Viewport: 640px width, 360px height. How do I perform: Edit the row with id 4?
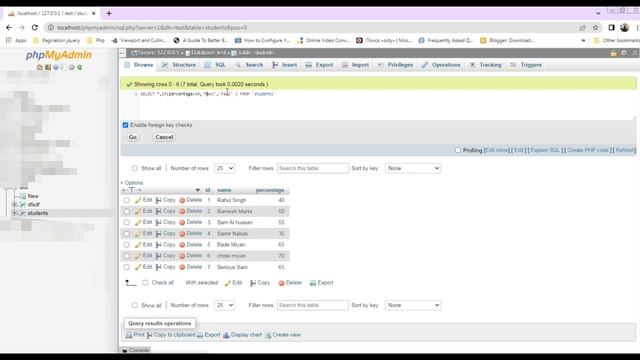144,233
